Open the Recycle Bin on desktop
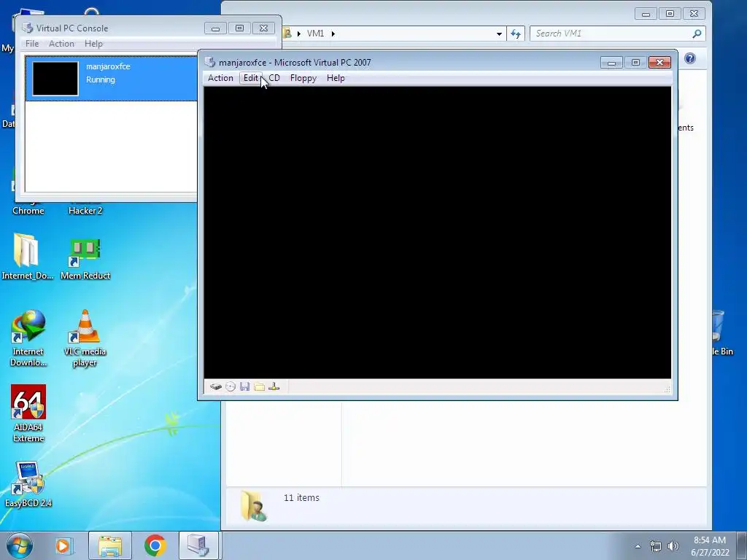 coord(720,332)
